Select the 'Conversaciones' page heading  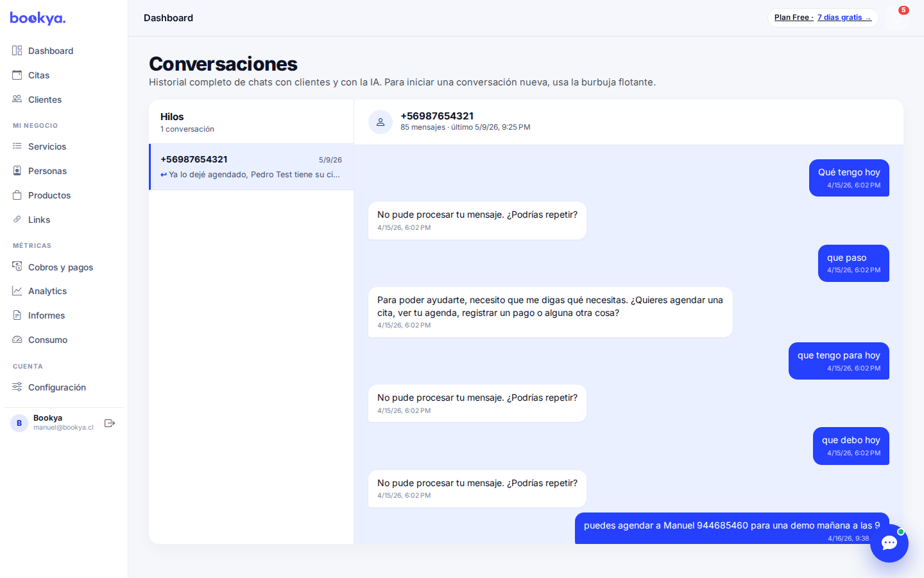point(223,64)
